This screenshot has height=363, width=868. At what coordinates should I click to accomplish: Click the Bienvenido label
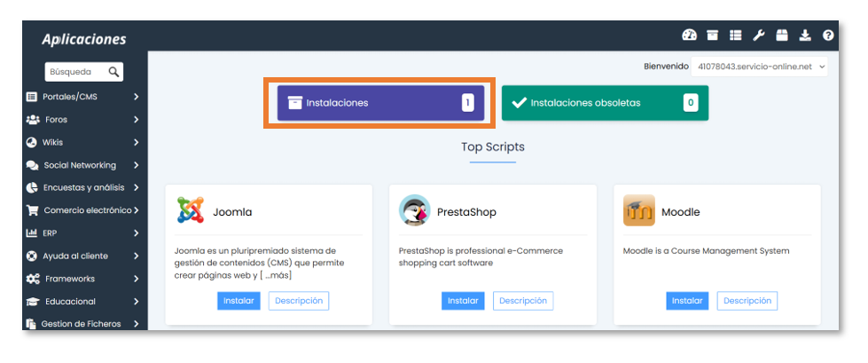tap(666, 67)
